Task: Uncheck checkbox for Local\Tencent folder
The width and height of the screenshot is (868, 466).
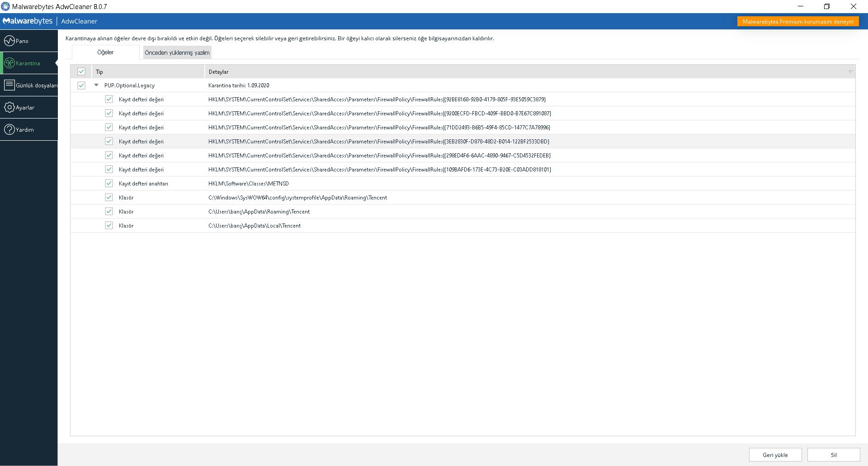Action: 109,225
